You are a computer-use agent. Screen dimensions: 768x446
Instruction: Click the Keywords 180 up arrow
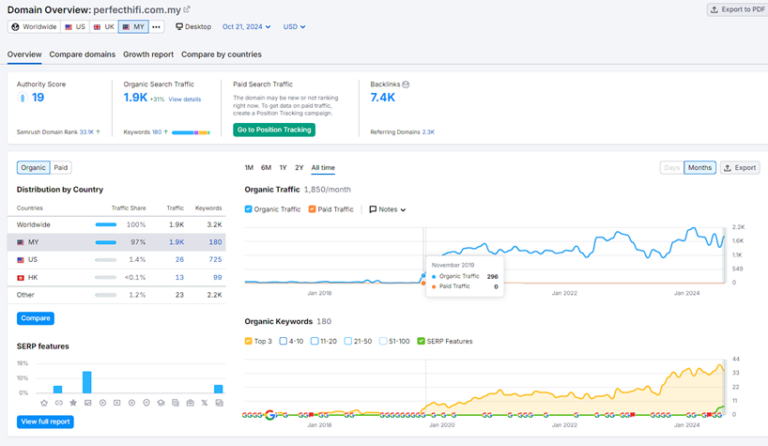166,132
